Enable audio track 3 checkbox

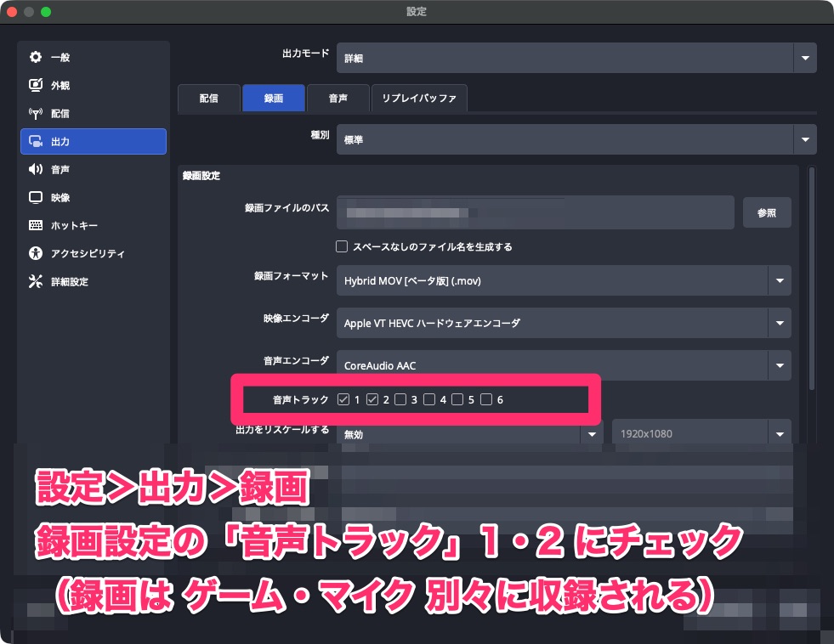tap(400, 399)
